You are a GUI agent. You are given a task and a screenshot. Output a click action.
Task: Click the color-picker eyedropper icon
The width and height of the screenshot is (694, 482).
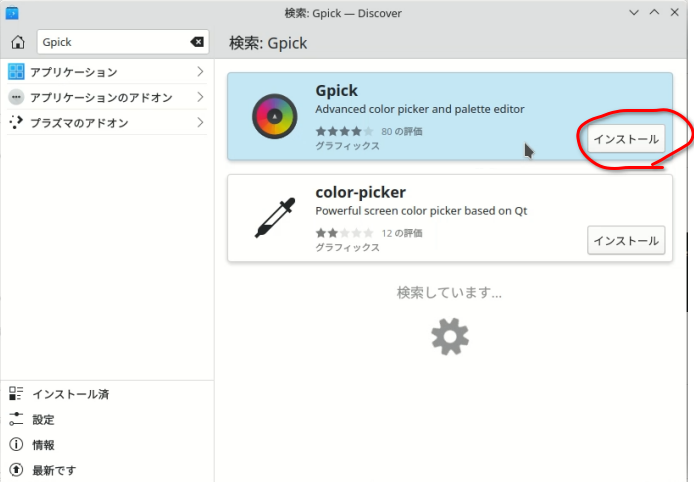coord(274,218)
